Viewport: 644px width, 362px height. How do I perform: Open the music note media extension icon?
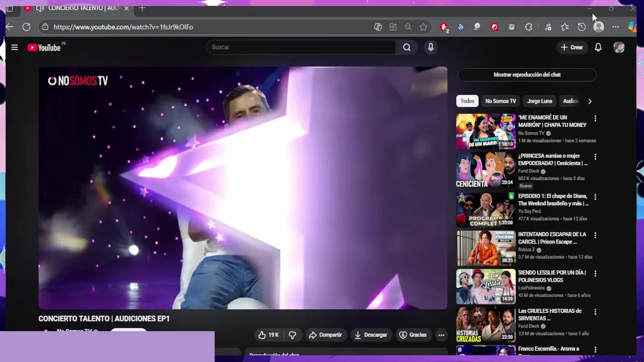548,27
